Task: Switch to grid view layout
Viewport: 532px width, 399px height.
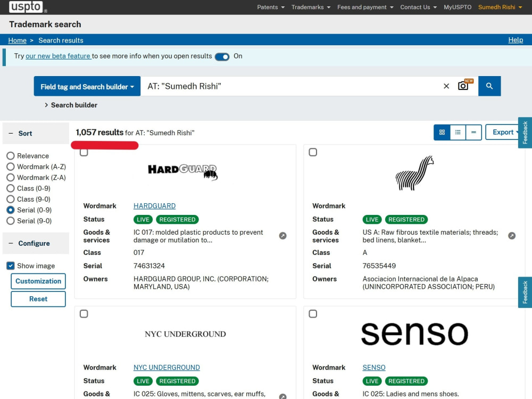Action: (442, 132)
